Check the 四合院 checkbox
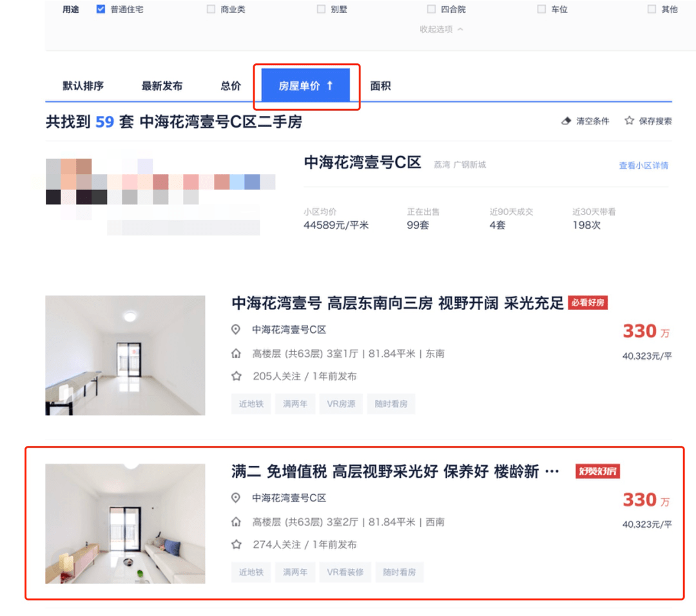The height and width of the screenshot is (616, 696). (431, 9)
